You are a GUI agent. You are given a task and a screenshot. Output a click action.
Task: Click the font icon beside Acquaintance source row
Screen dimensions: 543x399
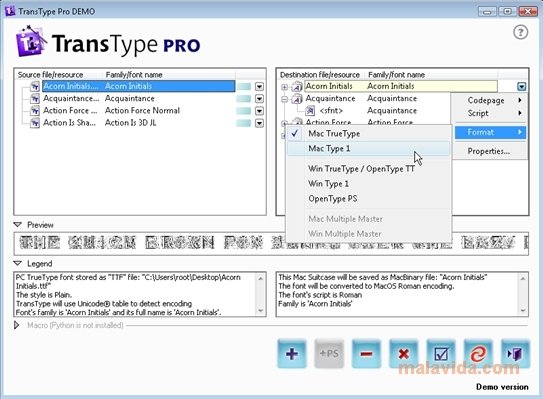(x=35, y=99)
